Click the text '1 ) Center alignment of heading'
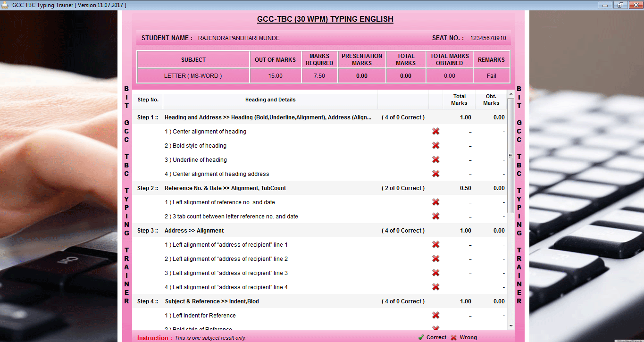 click(205, 132)
